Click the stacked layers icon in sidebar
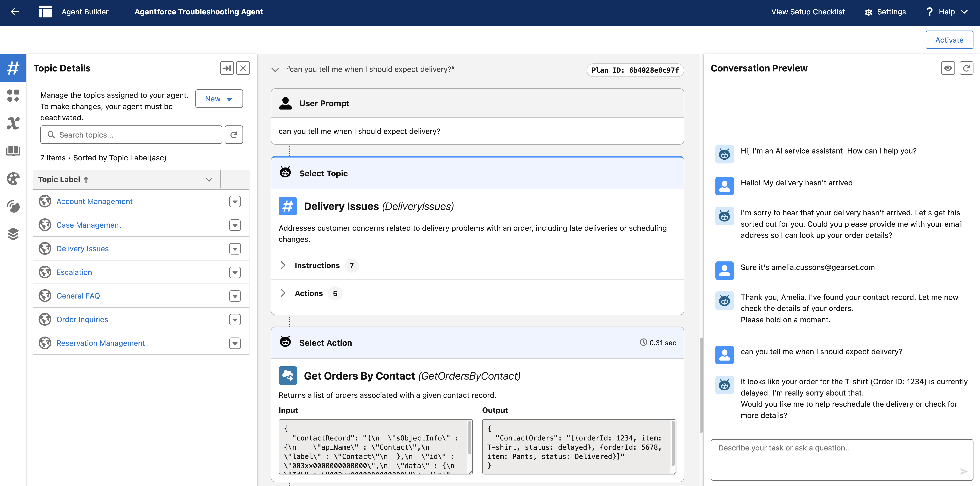 [13, 234]
